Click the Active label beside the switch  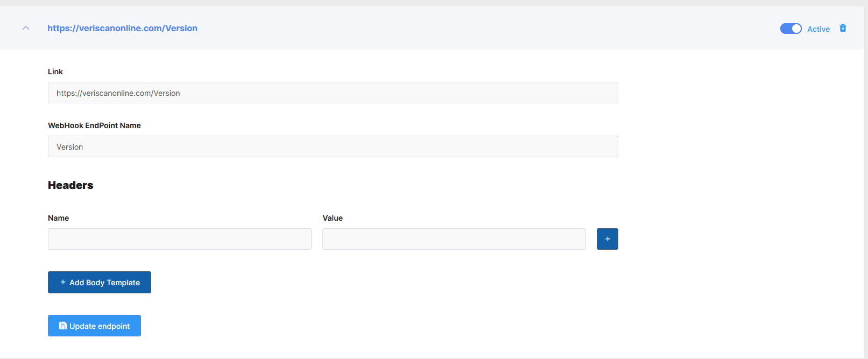click(x=818, y=29)
